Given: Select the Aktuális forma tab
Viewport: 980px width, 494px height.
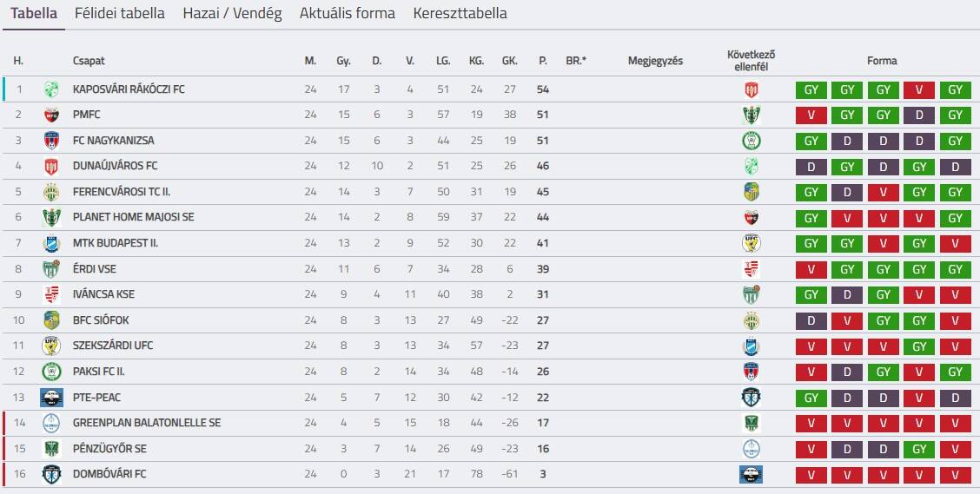Looking at the screenshot, I should [x=347, y=14].
